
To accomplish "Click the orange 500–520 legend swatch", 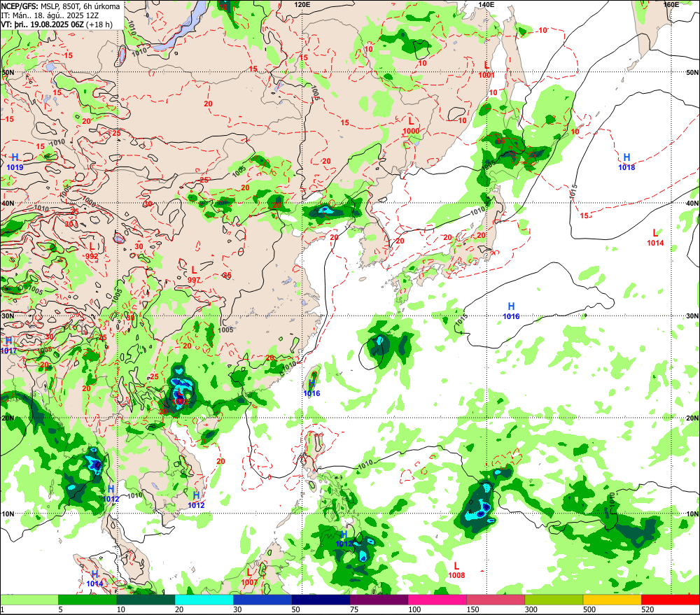I will [x=612, y=600].
